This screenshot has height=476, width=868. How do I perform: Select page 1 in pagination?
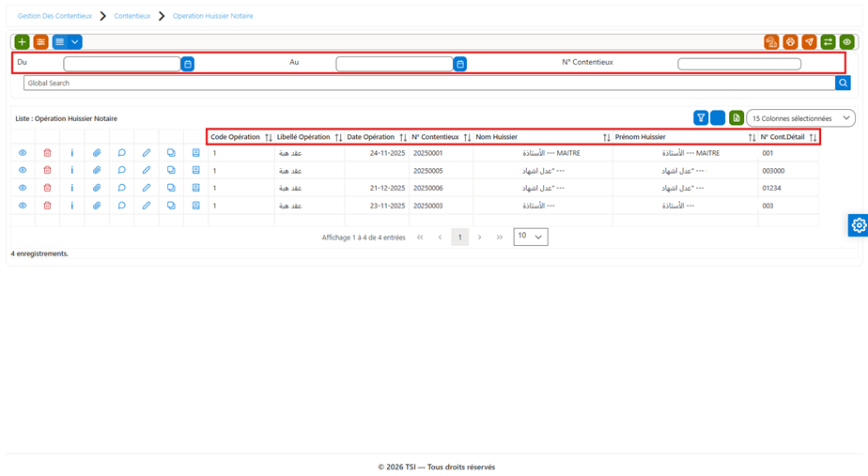[459, 238]
